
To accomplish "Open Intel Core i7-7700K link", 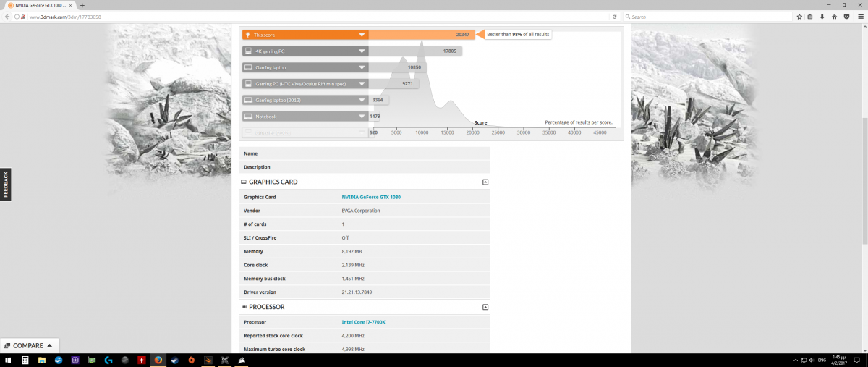I will pyautogui.click(x=363, y=321).
